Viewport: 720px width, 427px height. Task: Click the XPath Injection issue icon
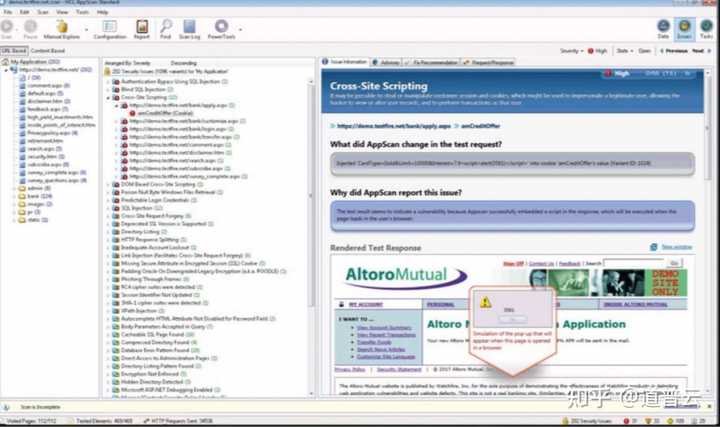pyautogui.click(x=116, y=311)
